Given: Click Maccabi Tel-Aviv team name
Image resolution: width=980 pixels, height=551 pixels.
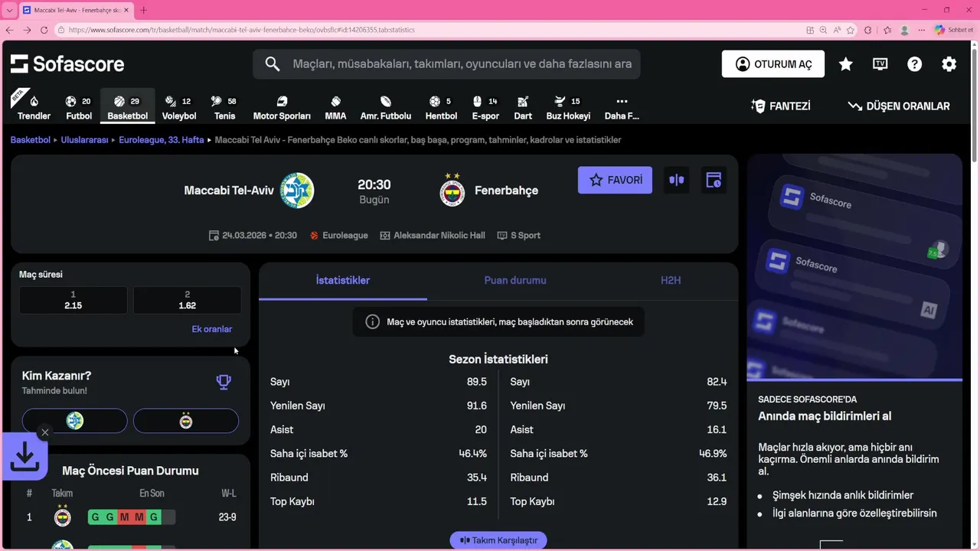Looking at the screenshot, I should tap(229, 191).
